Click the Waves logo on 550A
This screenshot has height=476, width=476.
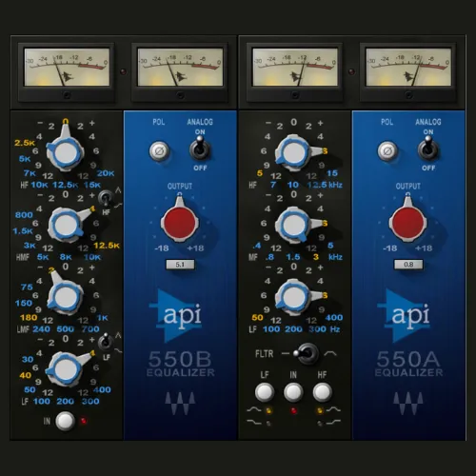408,404
